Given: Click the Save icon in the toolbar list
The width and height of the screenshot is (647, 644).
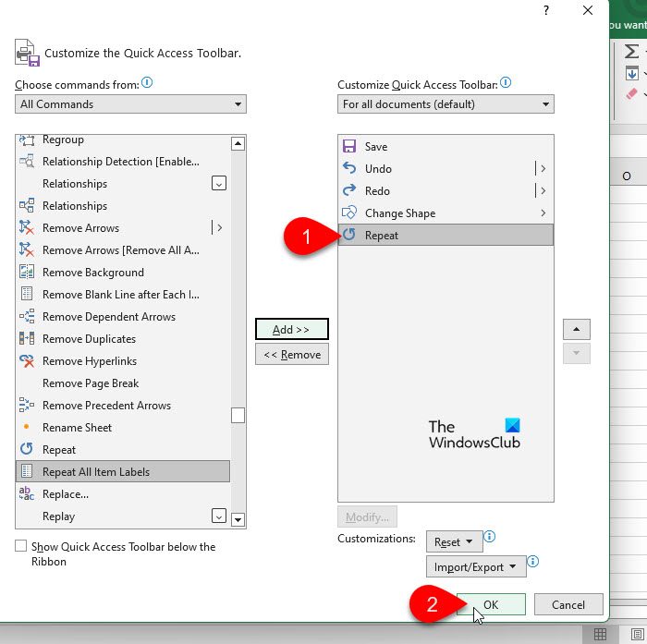Looking at the screenshot, I should [x=349, y=147].
